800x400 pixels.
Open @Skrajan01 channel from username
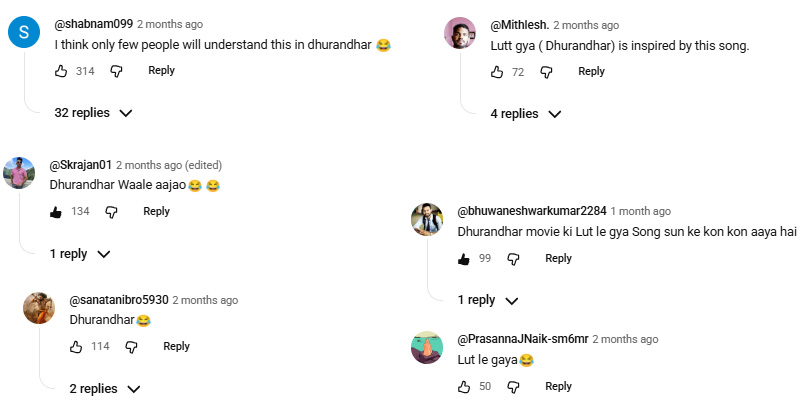[80, 165]
